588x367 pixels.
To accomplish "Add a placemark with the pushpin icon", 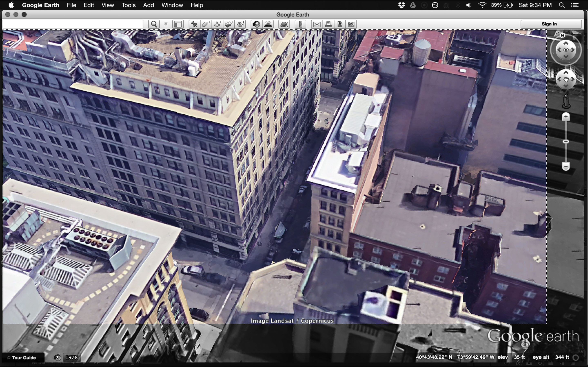I will coord(194,24).
